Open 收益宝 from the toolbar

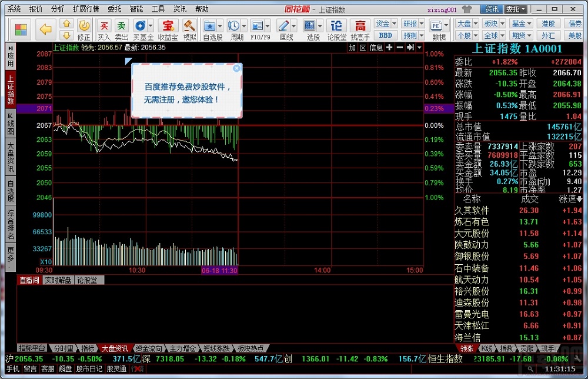(168, 26)
